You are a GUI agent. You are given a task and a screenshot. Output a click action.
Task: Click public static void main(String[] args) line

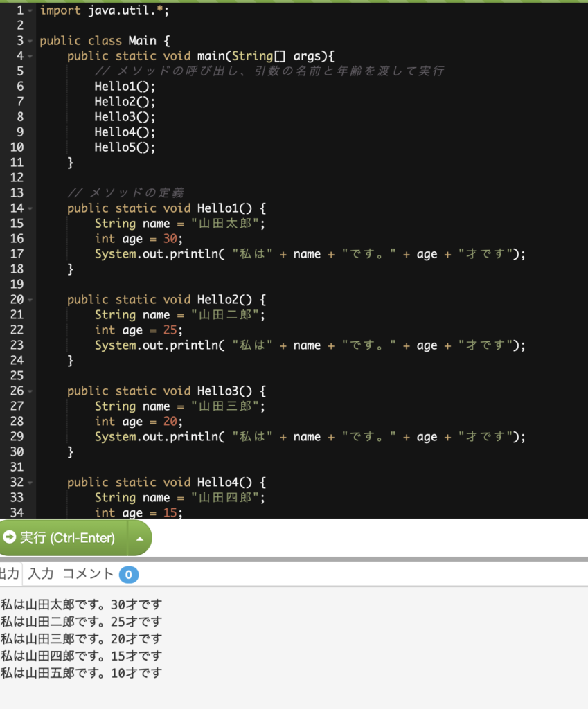point(201,55)
